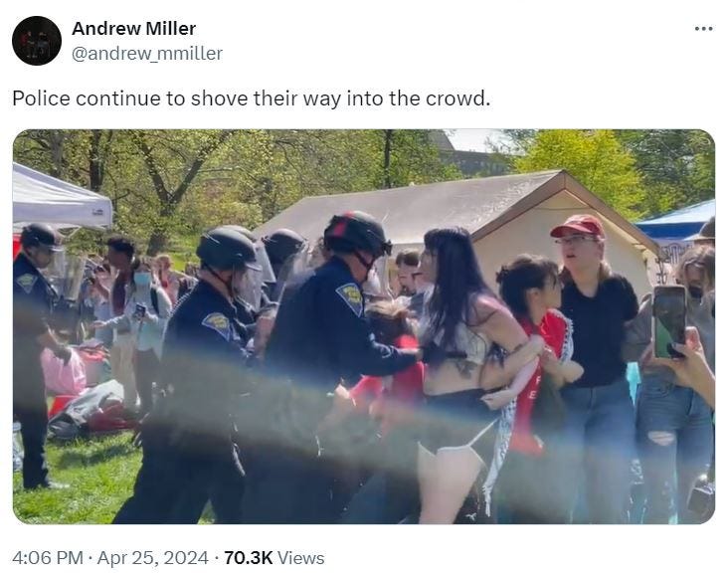The image size is (728, 579).
Task: Click the raised smartphone in the video
Action: pos(669,321)
